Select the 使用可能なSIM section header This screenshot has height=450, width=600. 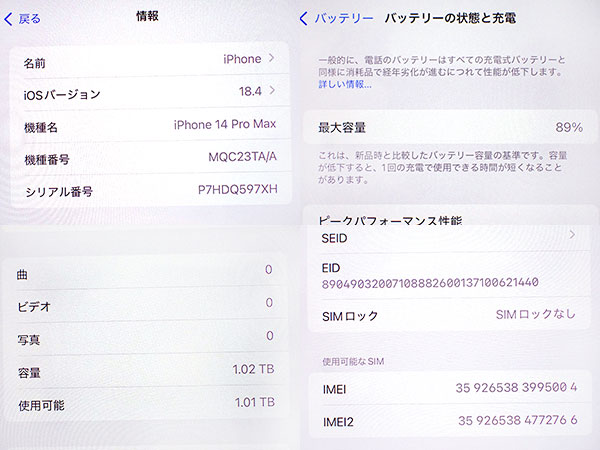pyautogui.click(x=353, y=362)
